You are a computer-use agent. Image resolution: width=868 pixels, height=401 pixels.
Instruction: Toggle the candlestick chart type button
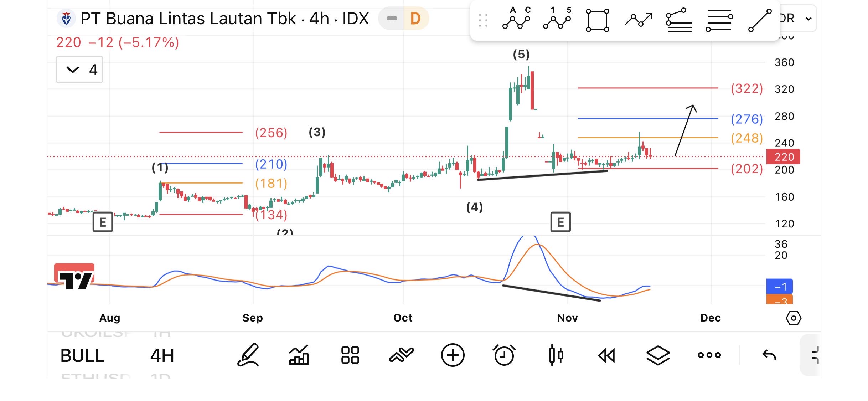[556, 355]
